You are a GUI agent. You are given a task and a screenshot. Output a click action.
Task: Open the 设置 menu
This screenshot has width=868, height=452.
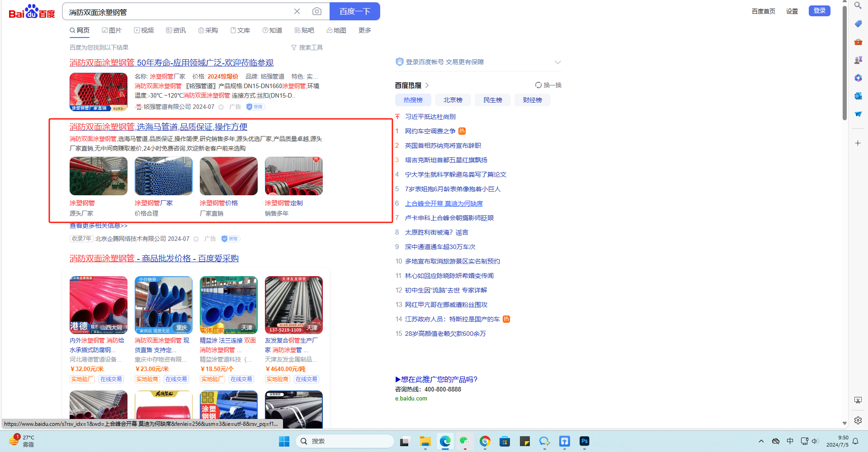(792, 11)
